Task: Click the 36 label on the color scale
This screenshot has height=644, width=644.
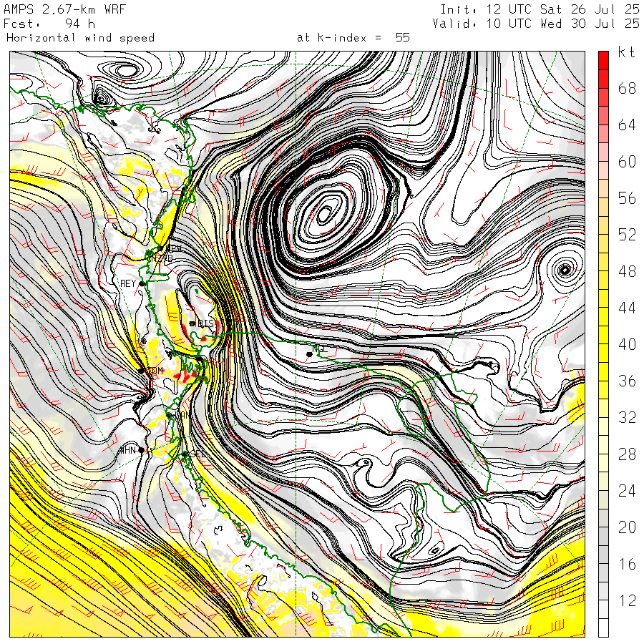Action: [627, 381]
